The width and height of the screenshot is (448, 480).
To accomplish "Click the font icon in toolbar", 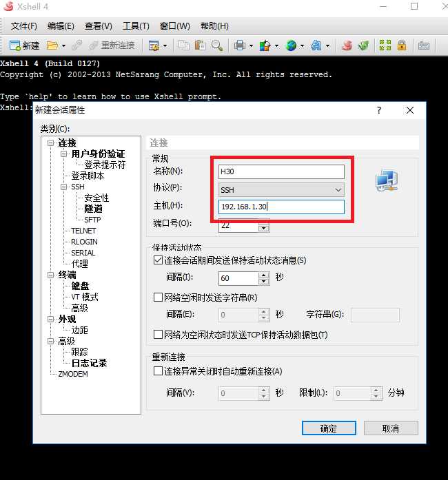I will coord(316,45).
